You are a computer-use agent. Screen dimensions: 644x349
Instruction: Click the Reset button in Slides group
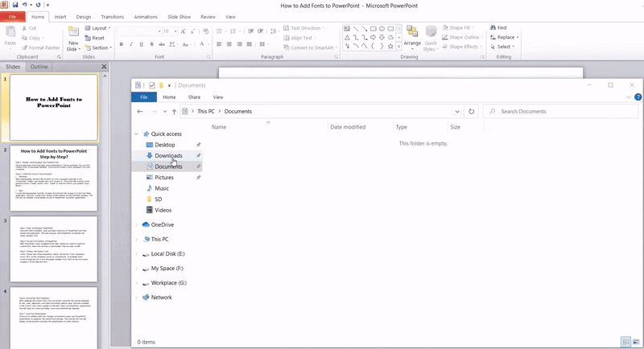point(97,38)
